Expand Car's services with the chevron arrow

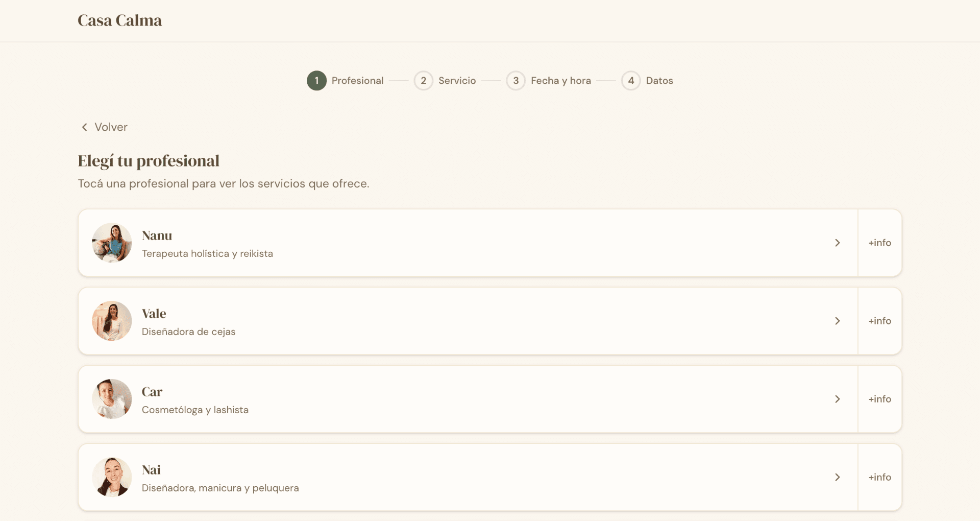click(837, 399)
